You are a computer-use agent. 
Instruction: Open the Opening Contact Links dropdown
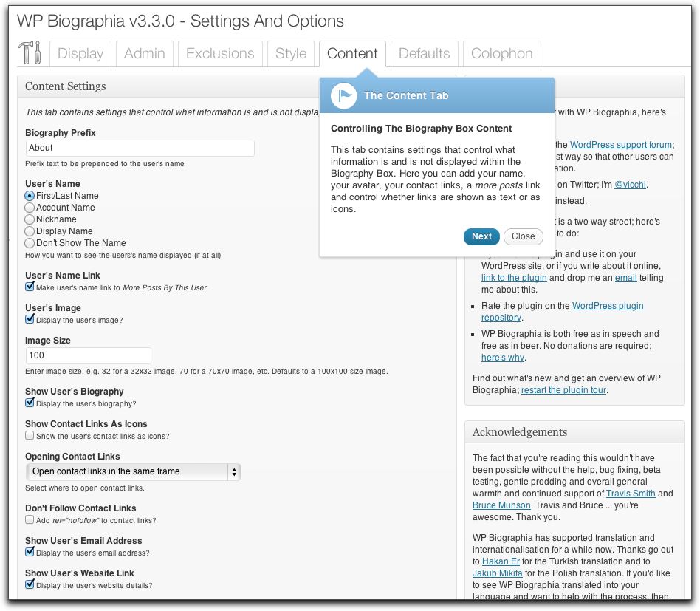133,471
